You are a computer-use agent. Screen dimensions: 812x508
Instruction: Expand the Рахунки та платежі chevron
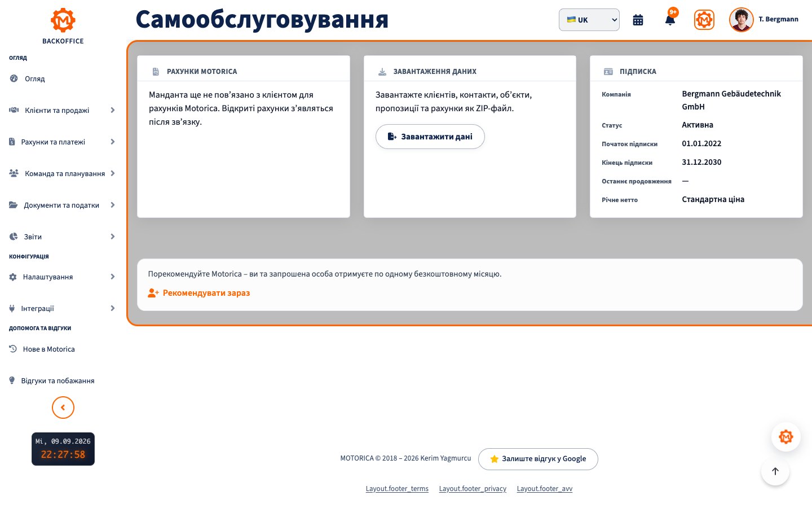point(112,142)
